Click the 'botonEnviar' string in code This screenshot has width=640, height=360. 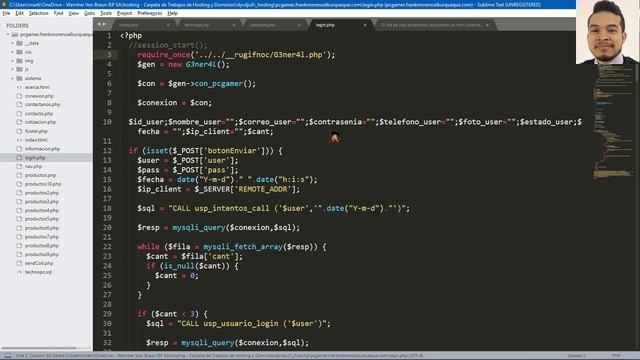click(x=231, y=151)
